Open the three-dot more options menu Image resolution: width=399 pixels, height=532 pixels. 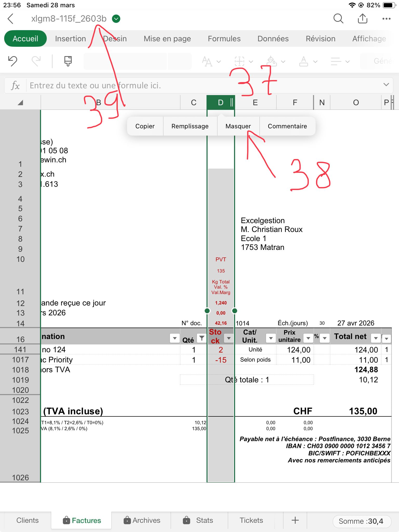click(x=386, y=19)
